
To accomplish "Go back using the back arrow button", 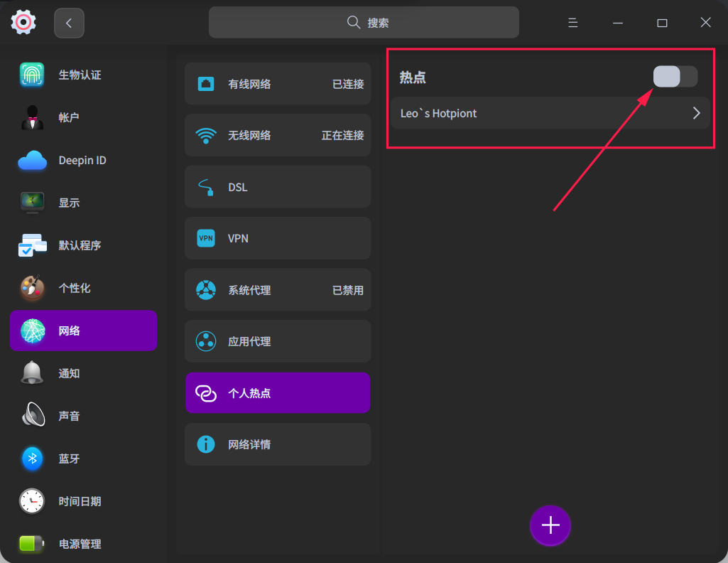I will coord(69,23).
